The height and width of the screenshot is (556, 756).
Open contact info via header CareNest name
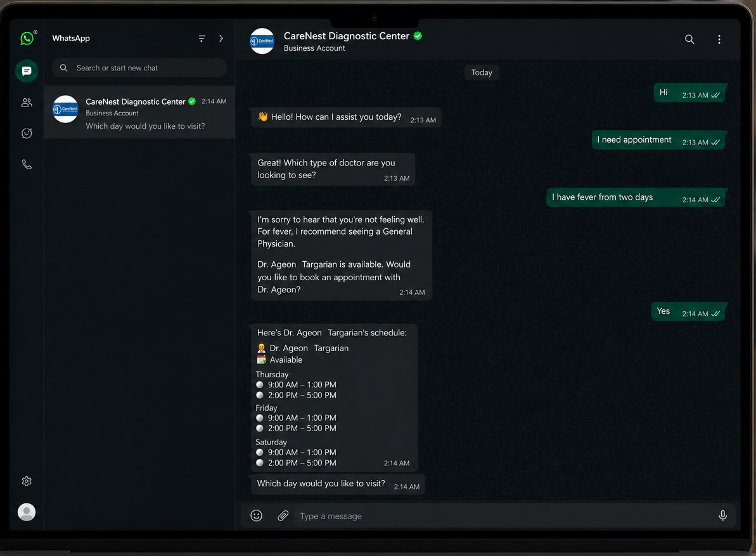[x=346, y=36]
